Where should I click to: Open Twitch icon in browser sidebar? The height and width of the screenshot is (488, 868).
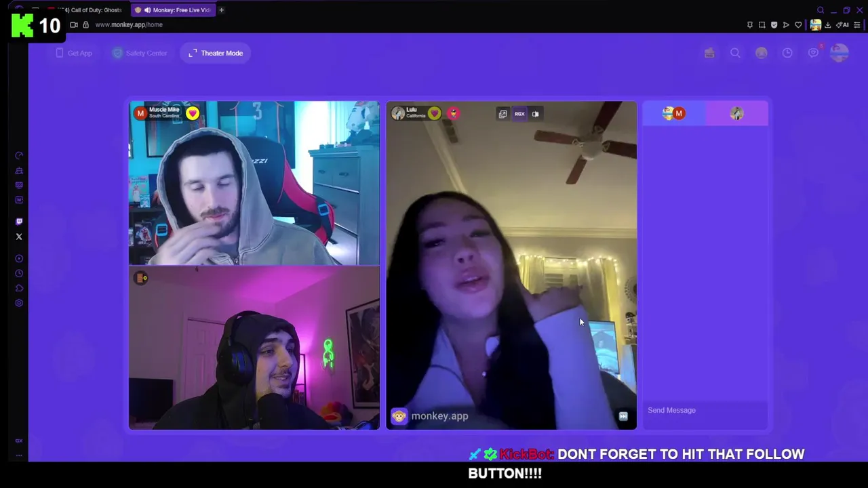point(19,222)
